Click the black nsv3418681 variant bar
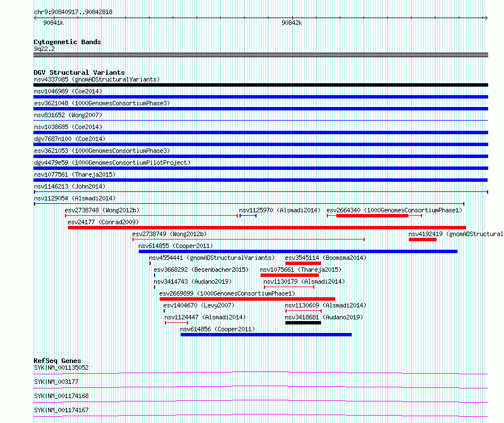The width and height of the screenshot is (504, 423). pyautogui.click(x=303, y=323)
